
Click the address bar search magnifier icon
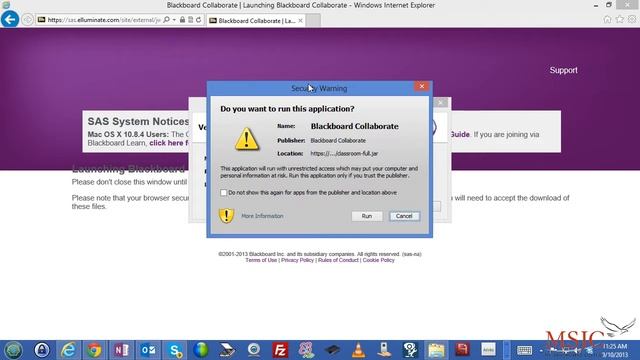(166, 20)
